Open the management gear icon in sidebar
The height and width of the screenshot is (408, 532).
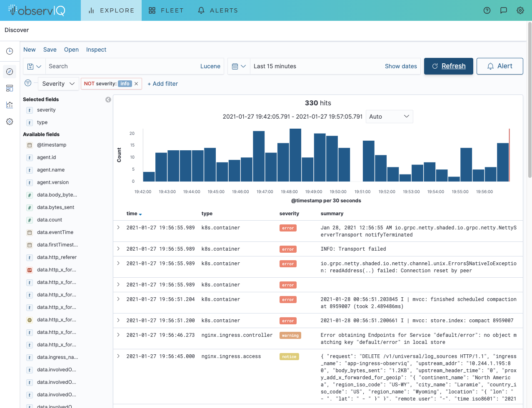(10, 122)
